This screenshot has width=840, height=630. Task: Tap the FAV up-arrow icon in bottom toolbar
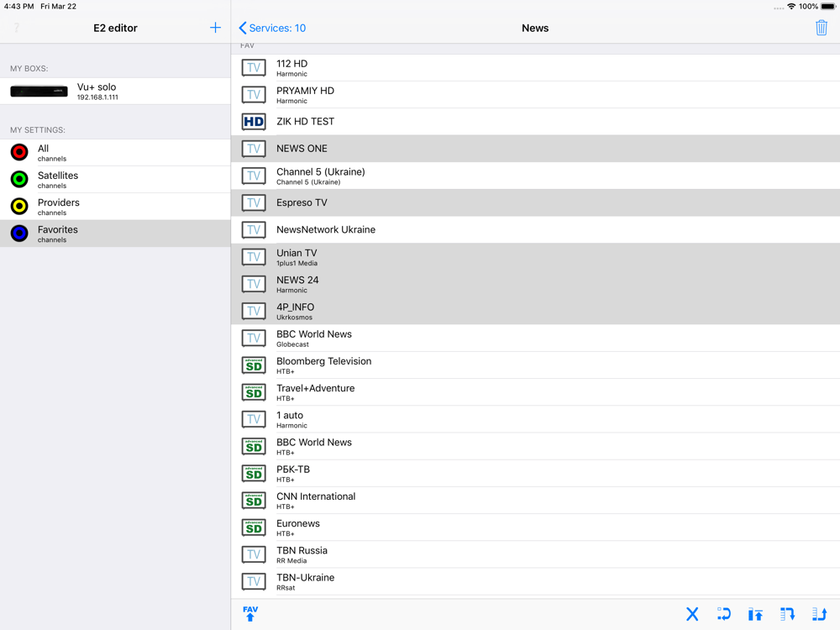click(250, 613)
